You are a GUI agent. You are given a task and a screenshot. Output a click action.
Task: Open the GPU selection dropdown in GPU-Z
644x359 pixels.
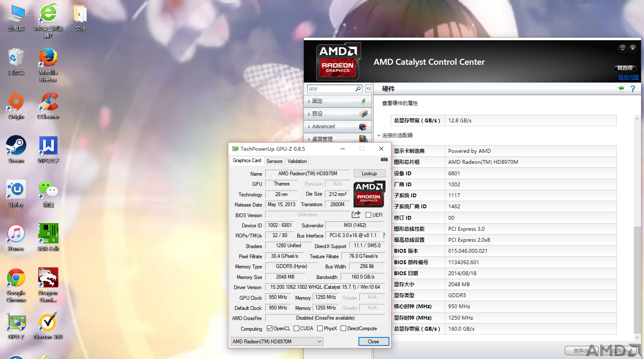click(277, 341)
